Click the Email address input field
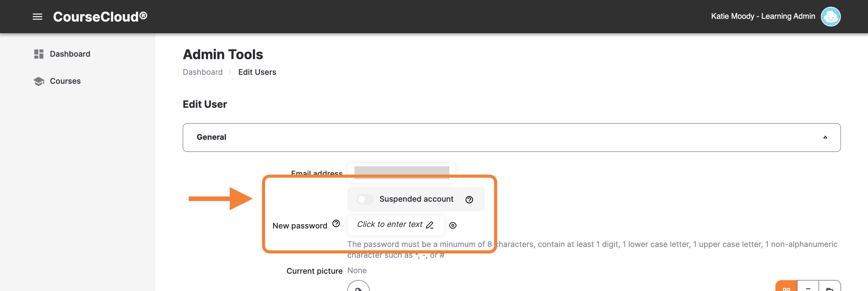Image resolution: width=868 pixels, height=291 pixels. 401,172
